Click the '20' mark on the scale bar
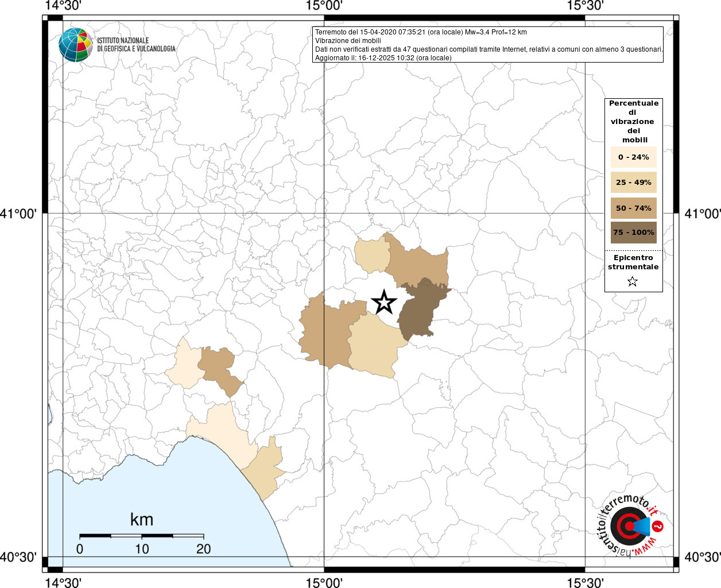The height and width of the screenshot is (588, 721). (x=203, y=549)
